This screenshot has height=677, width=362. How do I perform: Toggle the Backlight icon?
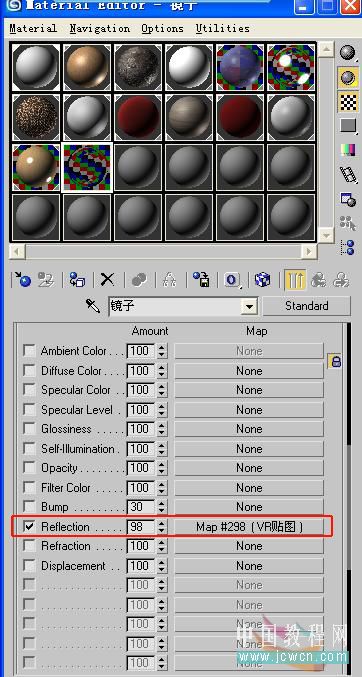click(347, 77)
